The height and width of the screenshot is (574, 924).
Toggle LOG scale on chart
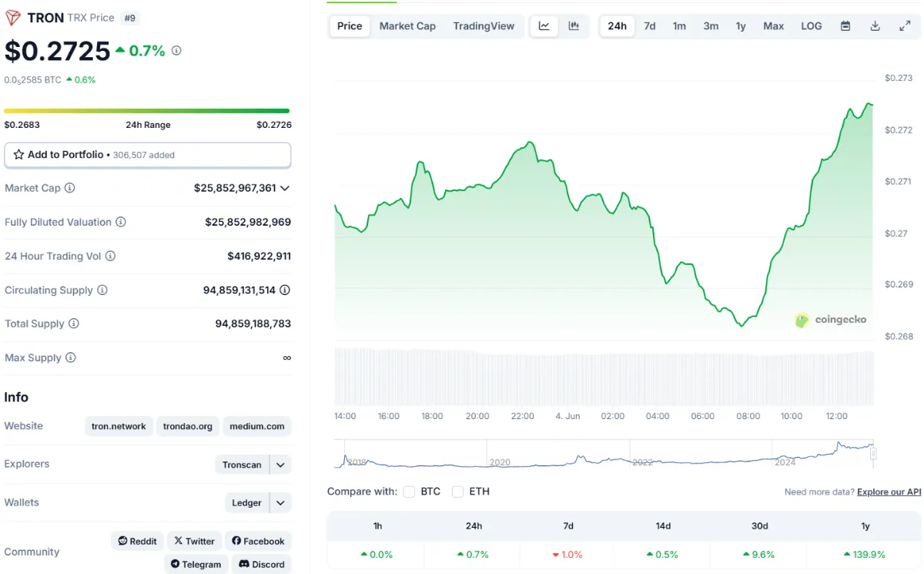(812, 26)
